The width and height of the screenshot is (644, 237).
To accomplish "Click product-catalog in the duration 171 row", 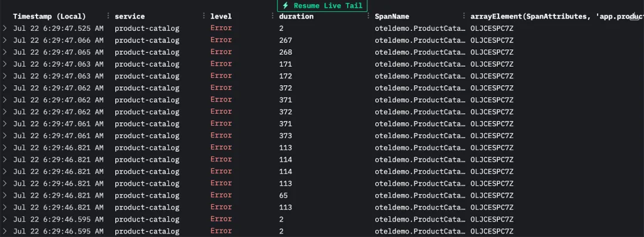I will click(147, 64).
